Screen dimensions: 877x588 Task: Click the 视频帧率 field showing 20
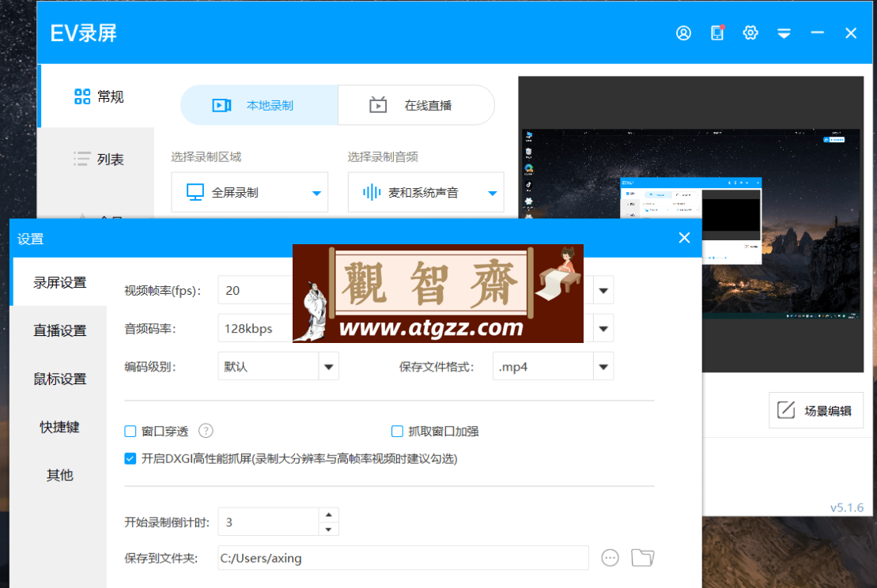coord(255,291)
